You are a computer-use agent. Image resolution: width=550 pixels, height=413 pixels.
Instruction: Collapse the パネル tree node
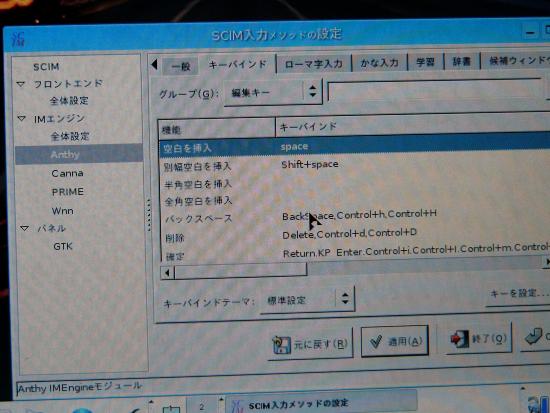tap(24, 228)
